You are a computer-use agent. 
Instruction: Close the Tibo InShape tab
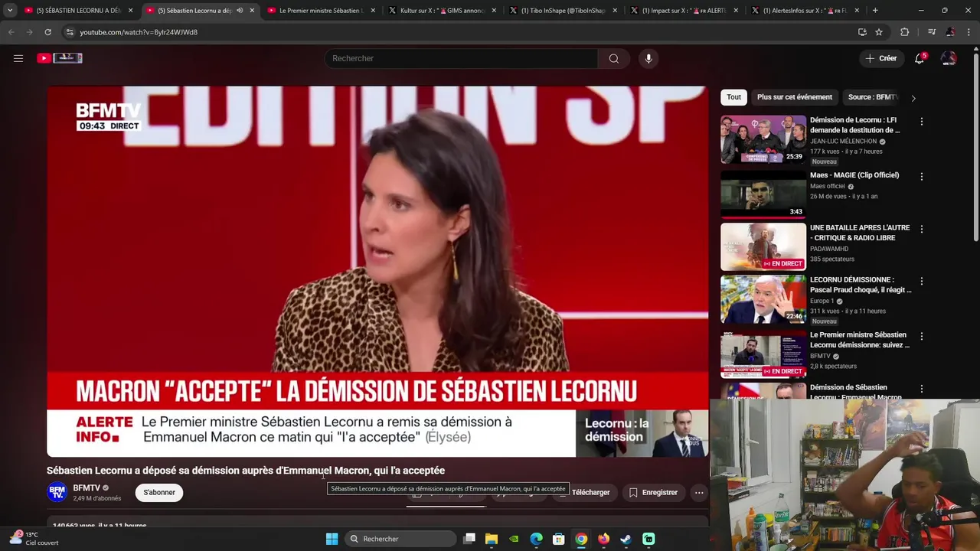(x=615, y=11)
